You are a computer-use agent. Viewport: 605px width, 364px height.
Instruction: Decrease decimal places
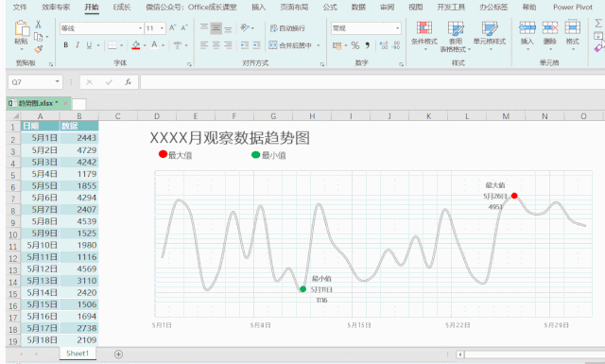click(396, 45)
